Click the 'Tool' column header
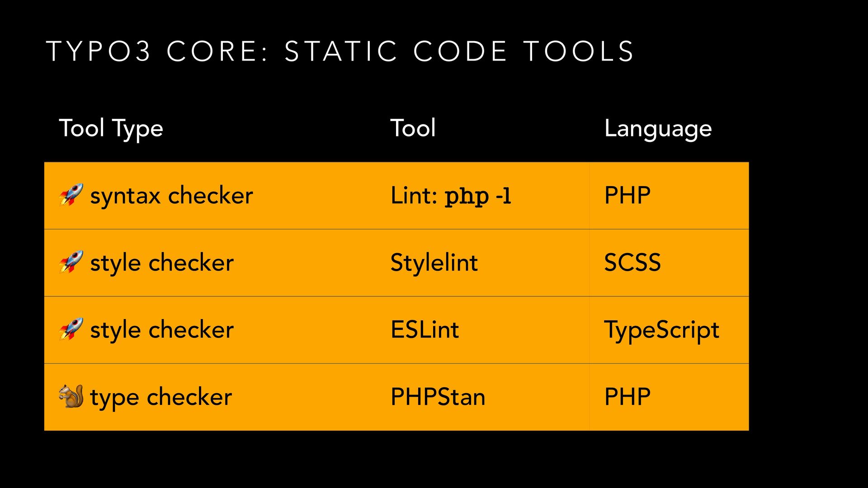Viewport: 868px width, 488px height. [413, 127]
